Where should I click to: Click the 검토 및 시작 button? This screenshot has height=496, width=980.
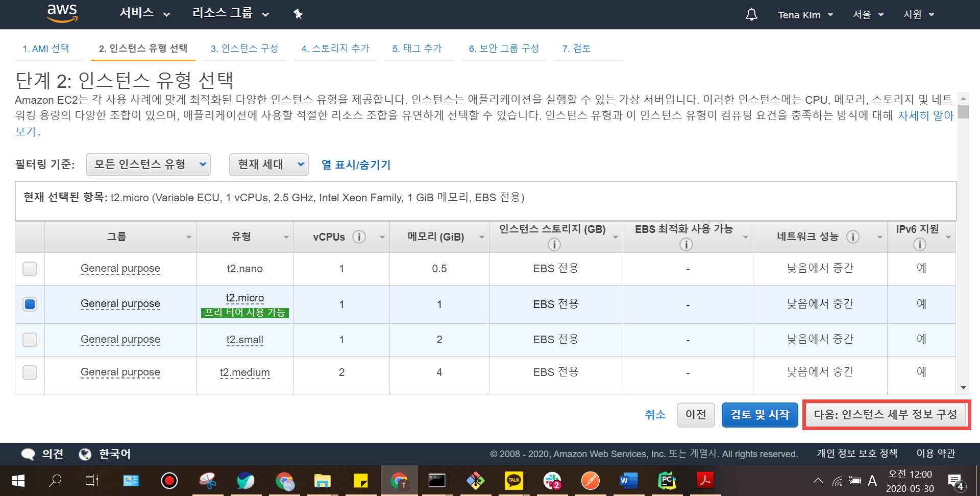[760, 415]
